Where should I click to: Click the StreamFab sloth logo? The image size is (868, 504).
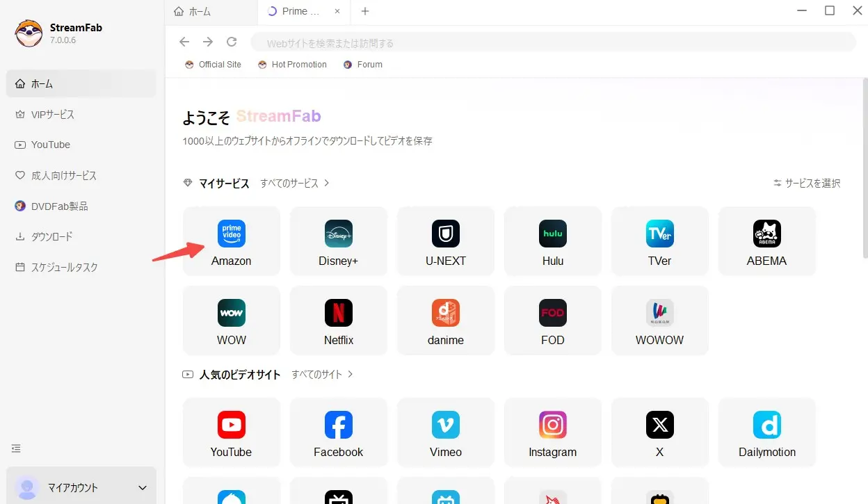point(29,33)
